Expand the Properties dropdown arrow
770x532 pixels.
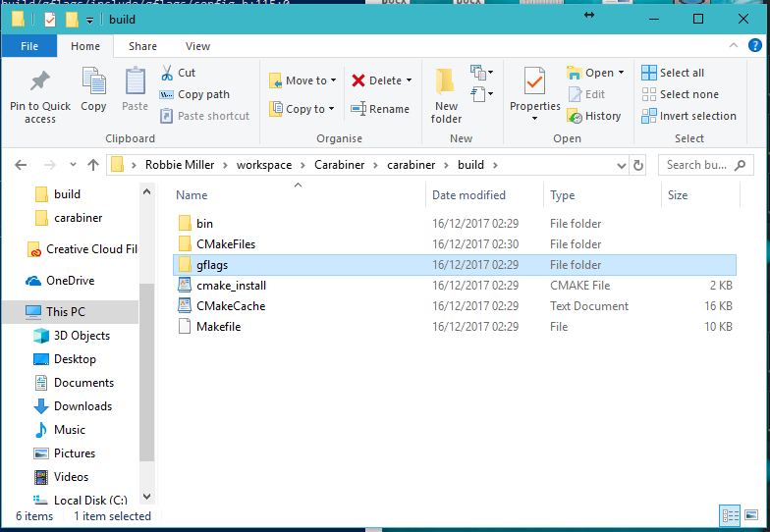(534, 119)
